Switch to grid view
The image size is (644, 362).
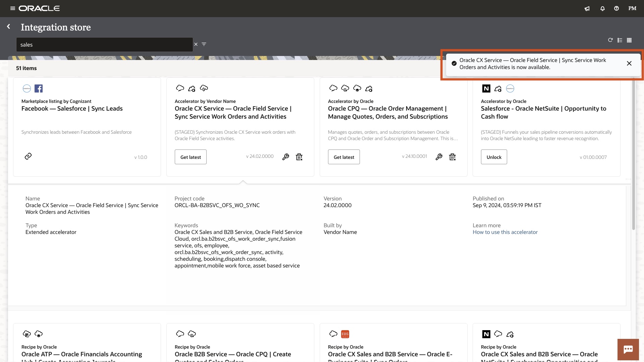tap(629, 40)
